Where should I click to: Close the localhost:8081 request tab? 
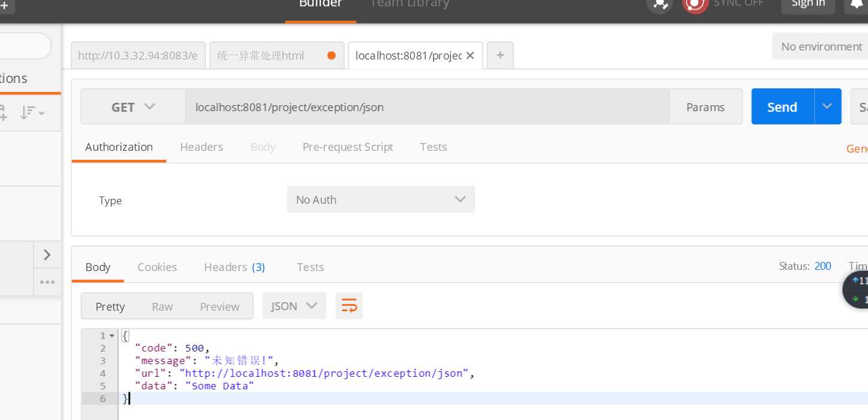[470, 55]
